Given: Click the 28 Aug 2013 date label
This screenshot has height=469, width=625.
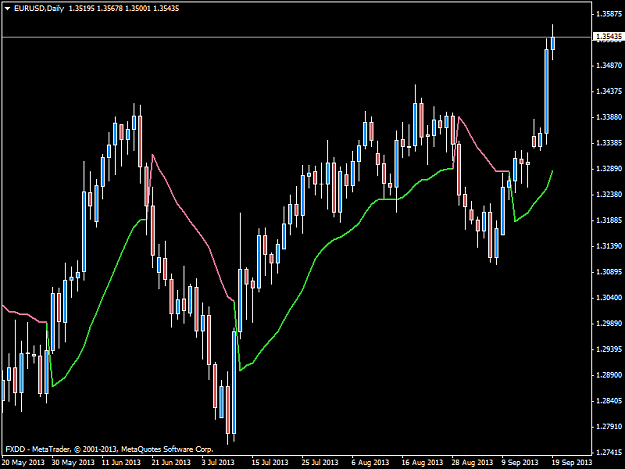Looking at the screenshot, I should tap(472, 463).
